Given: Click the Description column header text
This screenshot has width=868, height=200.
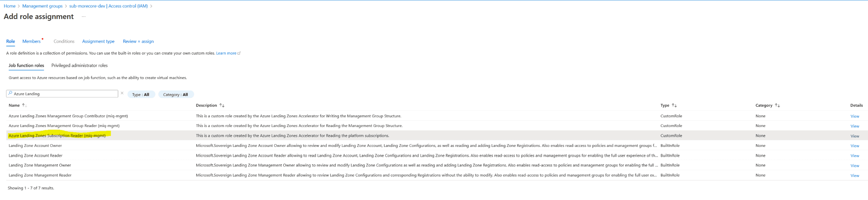Looking at the screenshot, I should [206, 105].
